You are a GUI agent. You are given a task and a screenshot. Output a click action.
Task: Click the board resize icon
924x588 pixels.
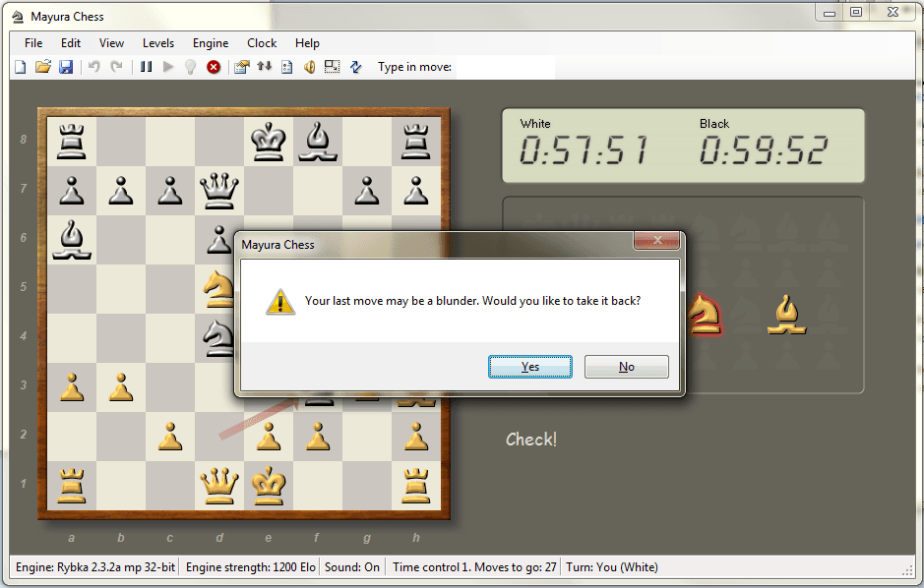[x=333, y=67]
